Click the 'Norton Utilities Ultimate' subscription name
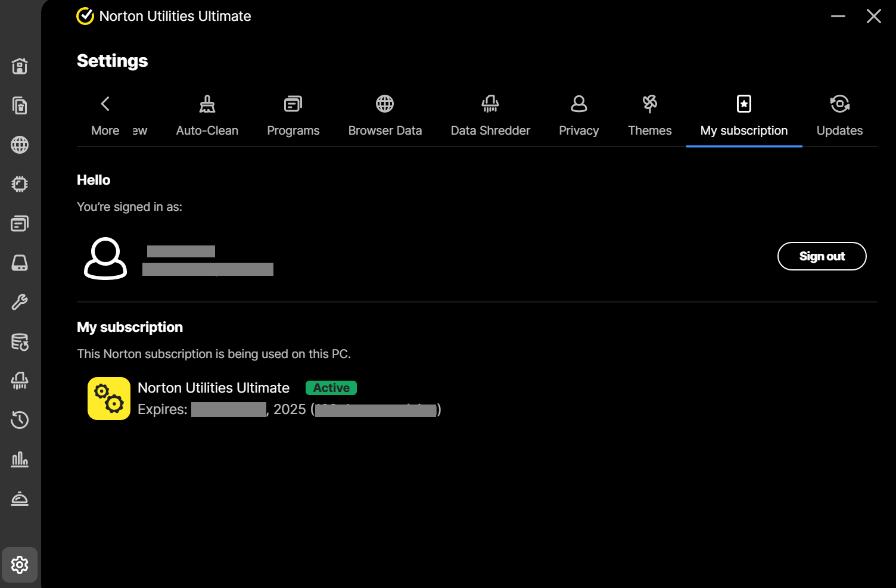This screenshot has height=588, width=896. click(214, 388)
